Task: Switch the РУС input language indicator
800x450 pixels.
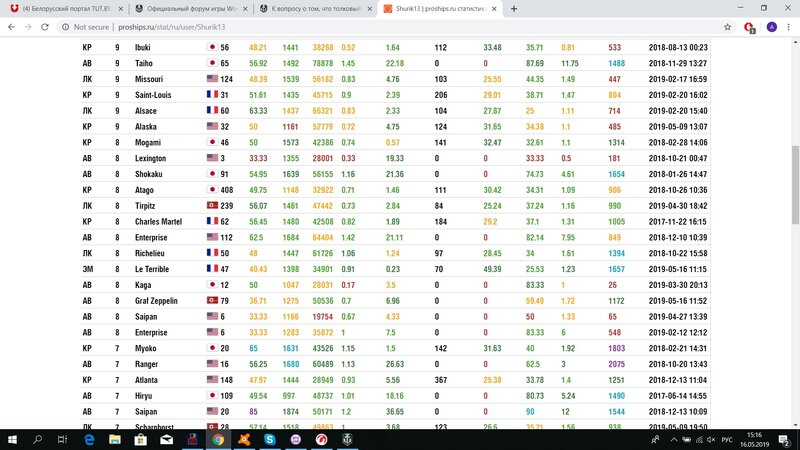Action: click(x=727, y=439)
